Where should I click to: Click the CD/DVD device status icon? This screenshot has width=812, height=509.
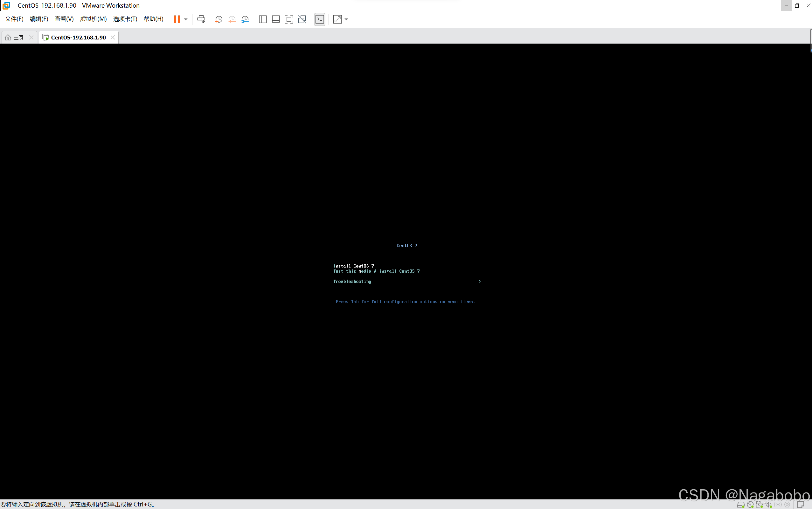[750, 504]
